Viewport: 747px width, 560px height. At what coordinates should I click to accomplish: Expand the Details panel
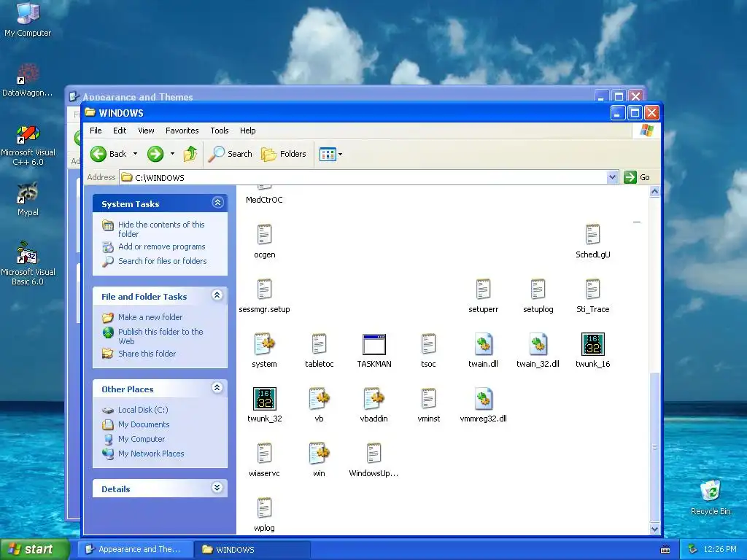pos(217,488)
